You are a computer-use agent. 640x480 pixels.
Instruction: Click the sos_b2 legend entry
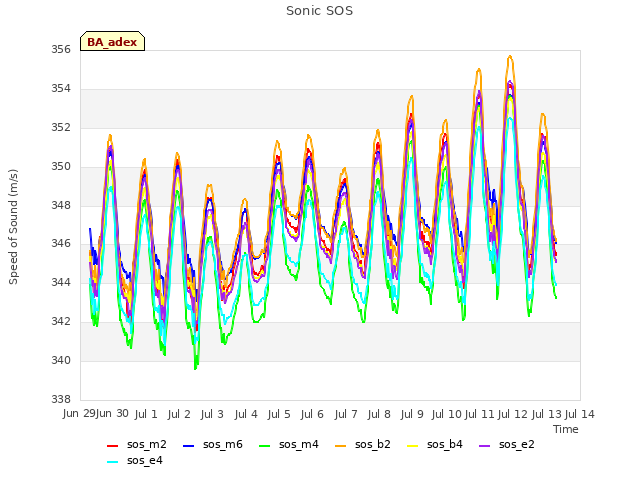[x=365, y=444]
